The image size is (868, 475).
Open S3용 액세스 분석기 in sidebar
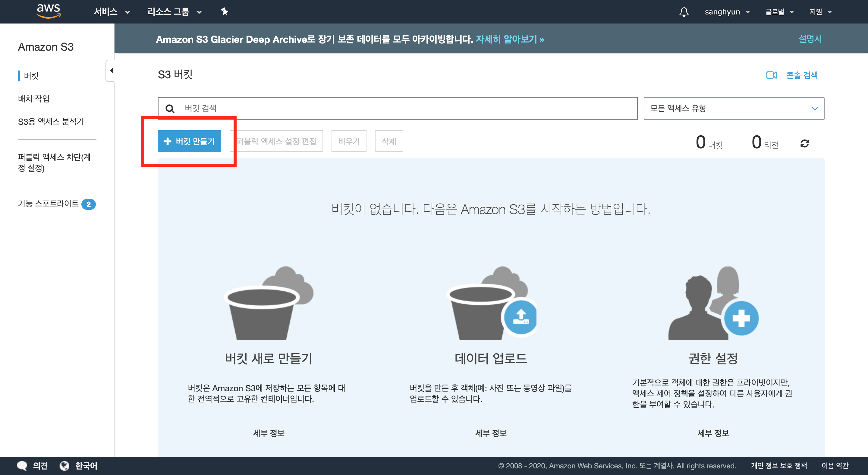[x=51, y=121]
